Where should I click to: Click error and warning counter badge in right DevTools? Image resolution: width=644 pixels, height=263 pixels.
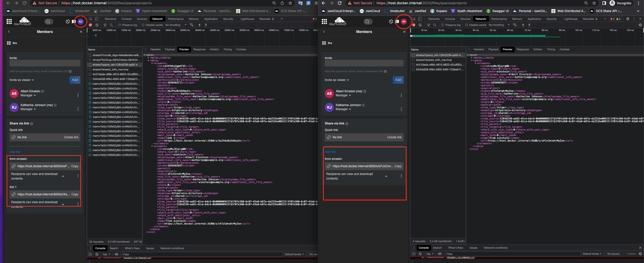pos(615,19)
